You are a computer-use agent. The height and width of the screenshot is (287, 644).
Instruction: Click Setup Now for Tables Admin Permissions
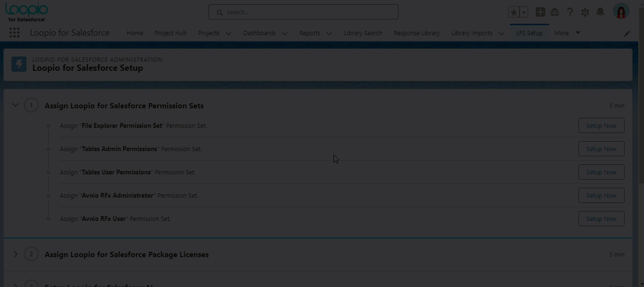coord(601,149)
